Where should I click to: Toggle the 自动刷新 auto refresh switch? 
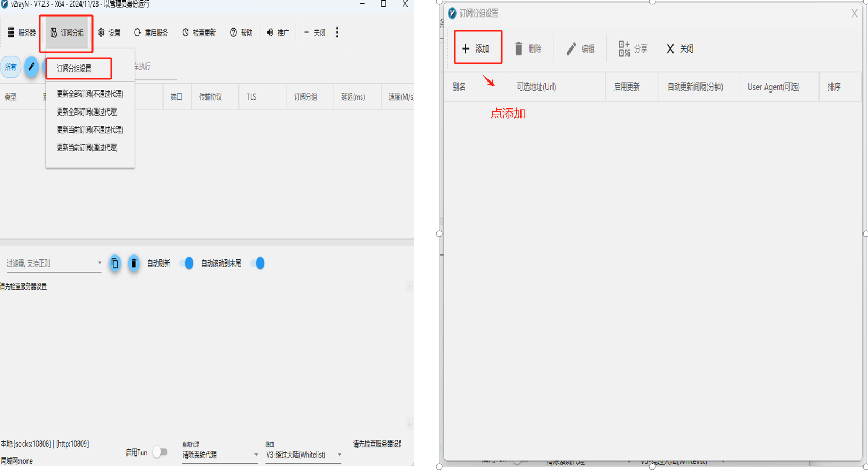tap(187, 263)
